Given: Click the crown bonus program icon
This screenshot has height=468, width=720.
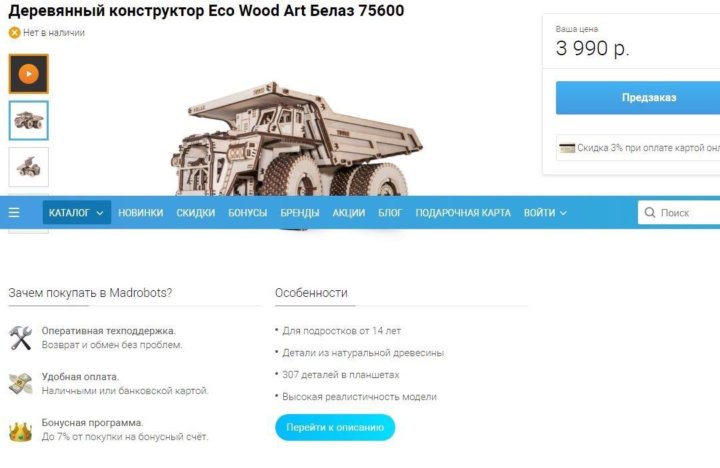Looking at the screenshot, I should (x=21, y=431).
